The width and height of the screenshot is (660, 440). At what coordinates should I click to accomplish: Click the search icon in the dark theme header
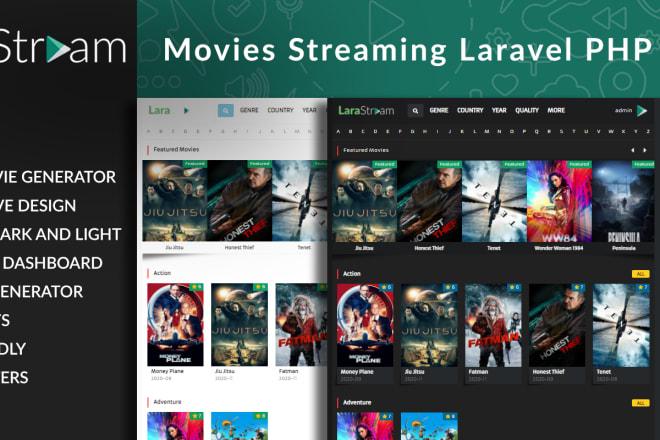(415, 110)
